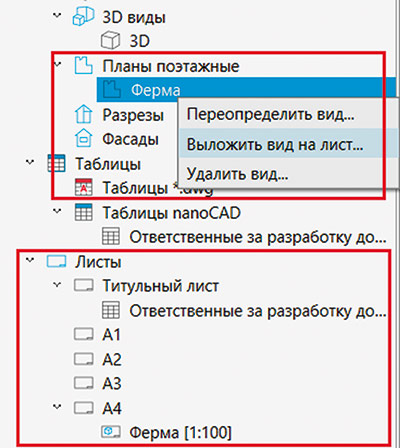Click the A3 sheet icon
Image resolution: width=400 pixels, height=448 pixels.
[83, 383]
